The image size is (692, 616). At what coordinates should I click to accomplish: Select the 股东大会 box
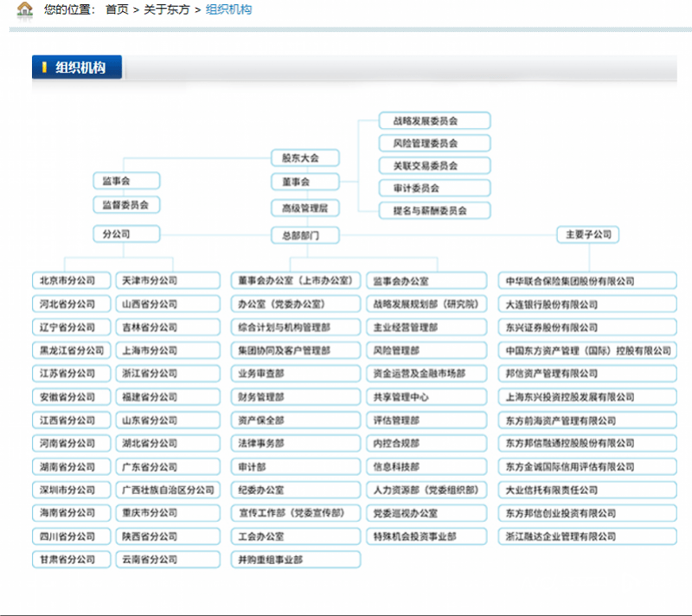click(304, 158)
